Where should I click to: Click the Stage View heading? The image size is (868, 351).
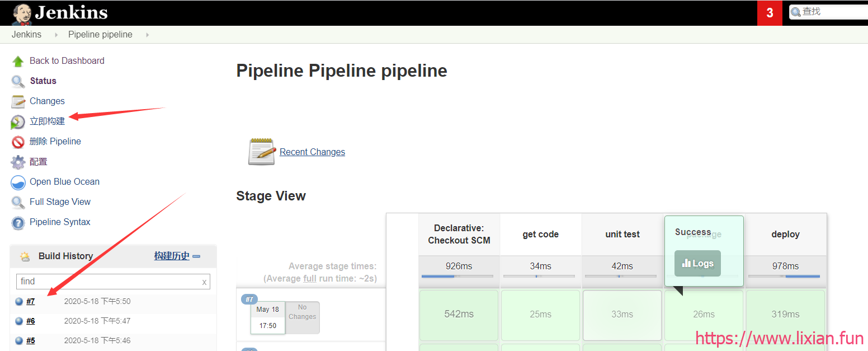pyautogui.click(x=271, y=196)
